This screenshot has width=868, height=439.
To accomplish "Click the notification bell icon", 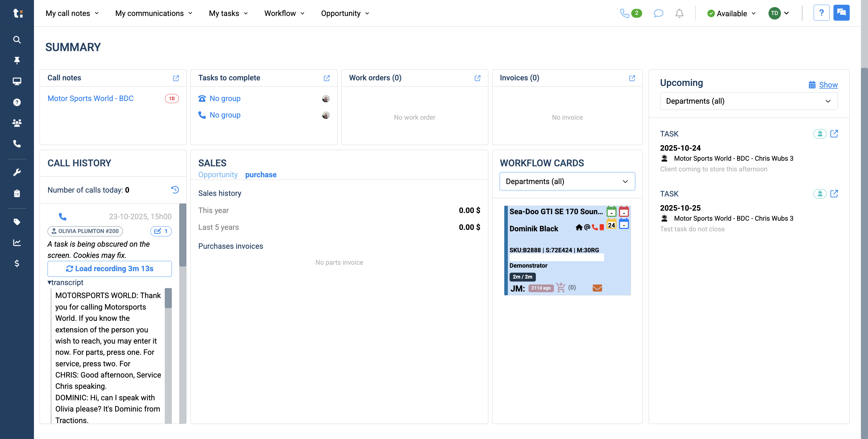I will [679, 13].
